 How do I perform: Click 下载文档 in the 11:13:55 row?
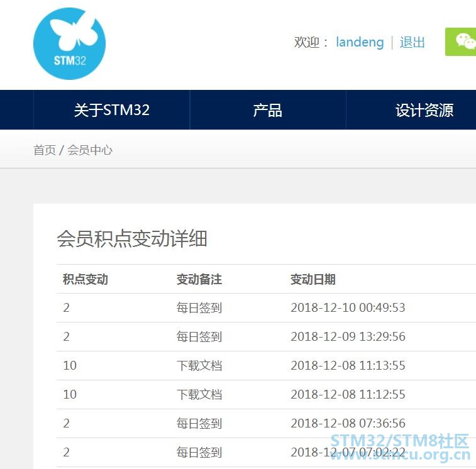[199, 365]
